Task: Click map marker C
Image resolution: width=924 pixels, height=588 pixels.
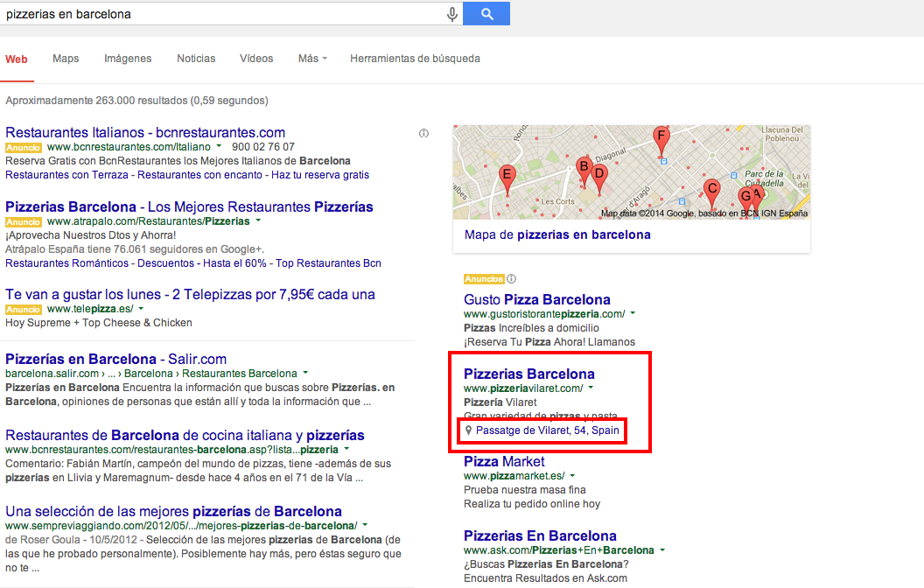Action: (712, 192)
